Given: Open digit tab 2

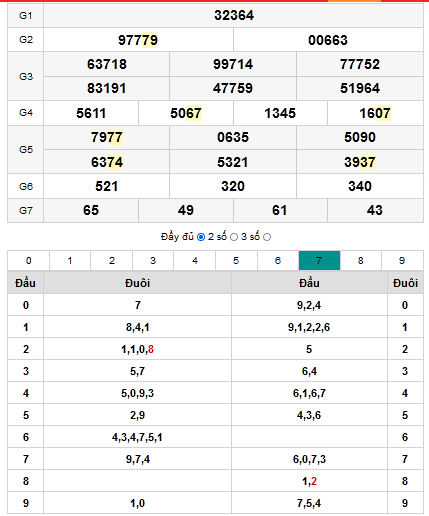Looking at the screenshot, I should tap(112, 260).
